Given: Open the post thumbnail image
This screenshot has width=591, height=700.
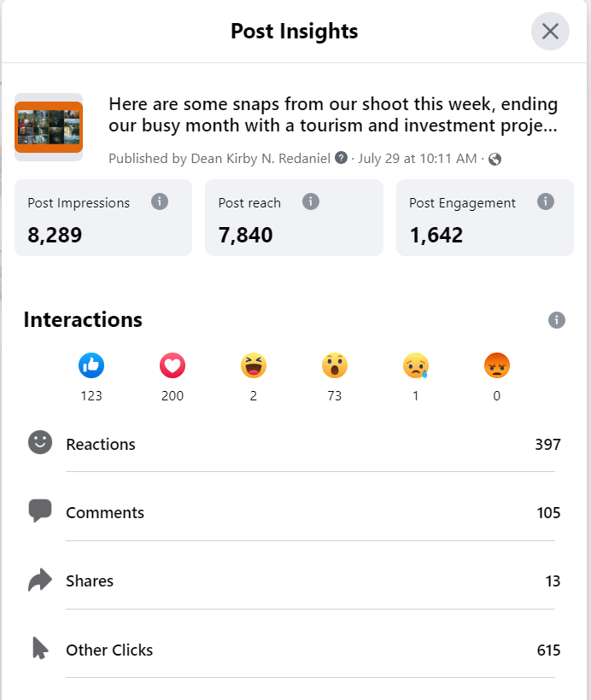Looking at the screenshot, I should 49,126.
